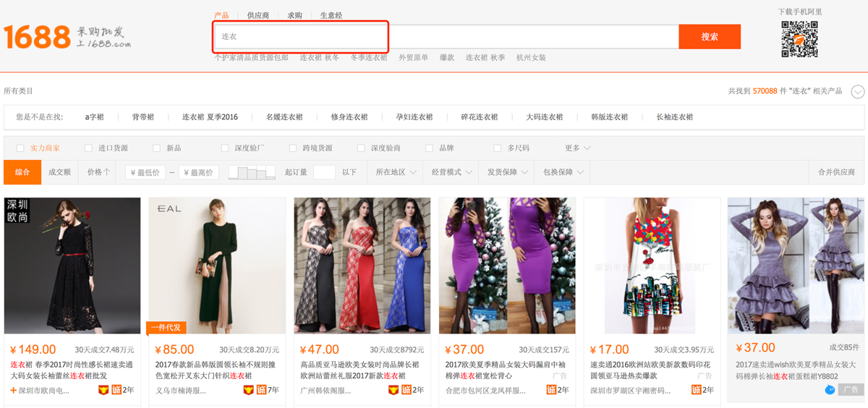
Task: Click the 外贸原单 suggestion link
Action: [x=413, y=58]
